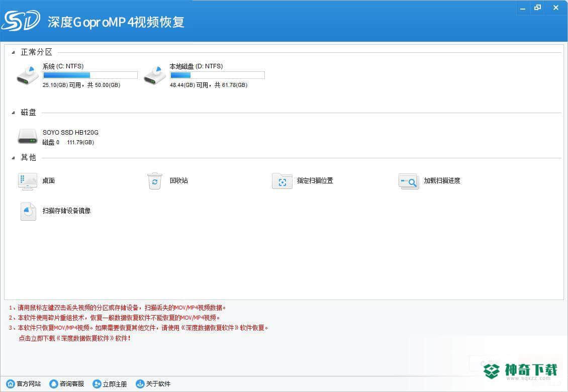Click the info icon beside 关于软件

coord(140,383)
